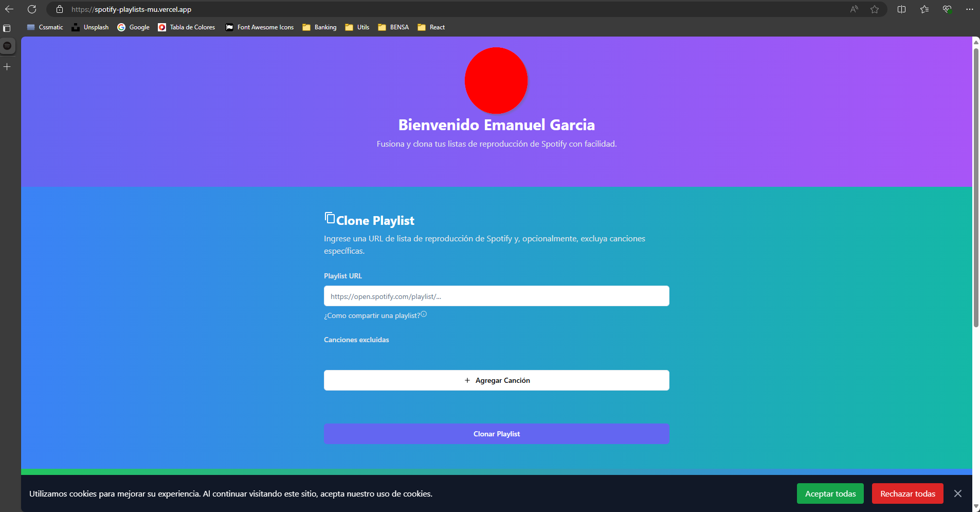Activate the Read aloud icon

[854, 9]
